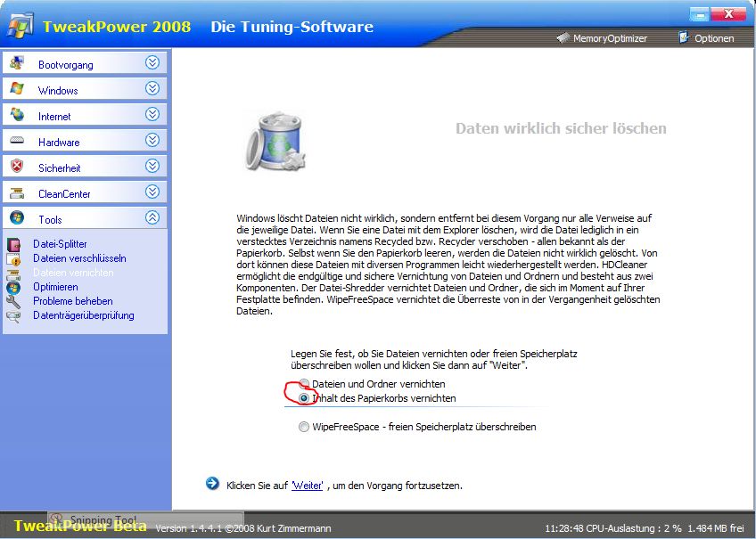
Task: Click the CleanCenter category icon
Action: click(x=17, y=192)
